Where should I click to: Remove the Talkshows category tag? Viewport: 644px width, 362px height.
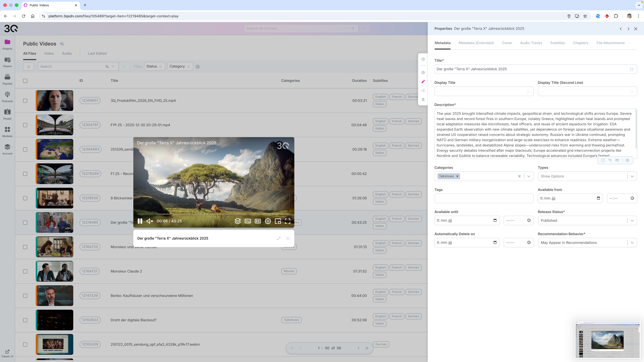pyautogui.click(x=457, y=176)
